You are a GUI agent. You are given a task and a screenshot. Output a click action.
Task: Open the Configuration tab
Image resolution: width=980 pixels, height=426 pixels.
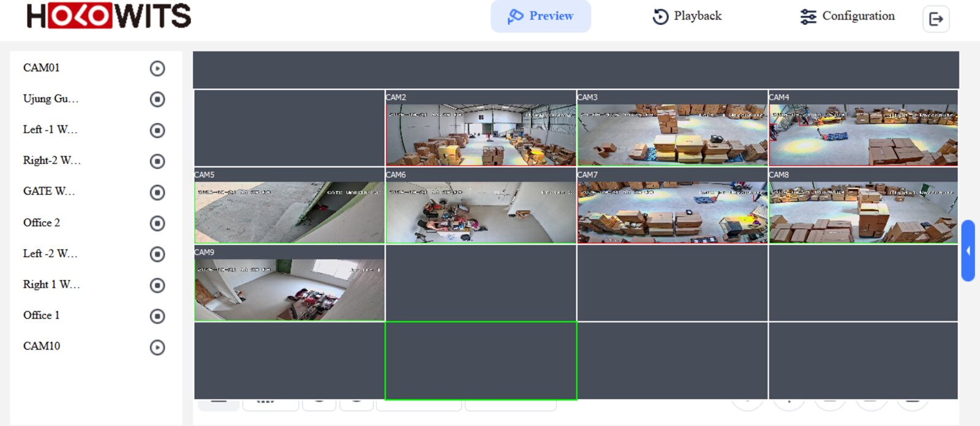(848, 16)
